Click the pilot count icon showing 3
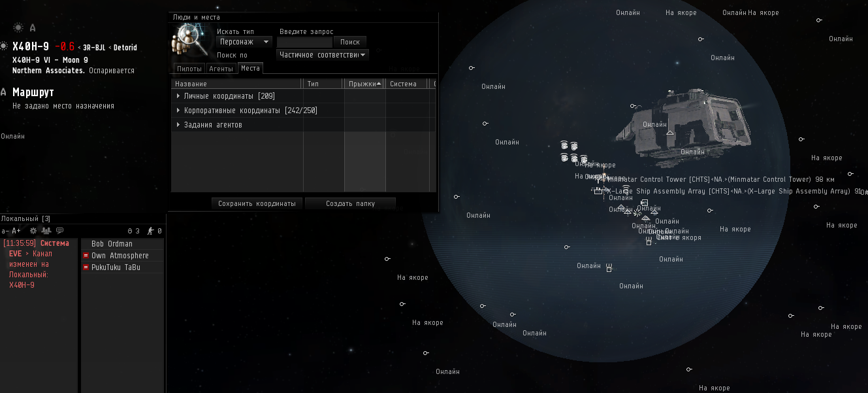 pos(129,231)
